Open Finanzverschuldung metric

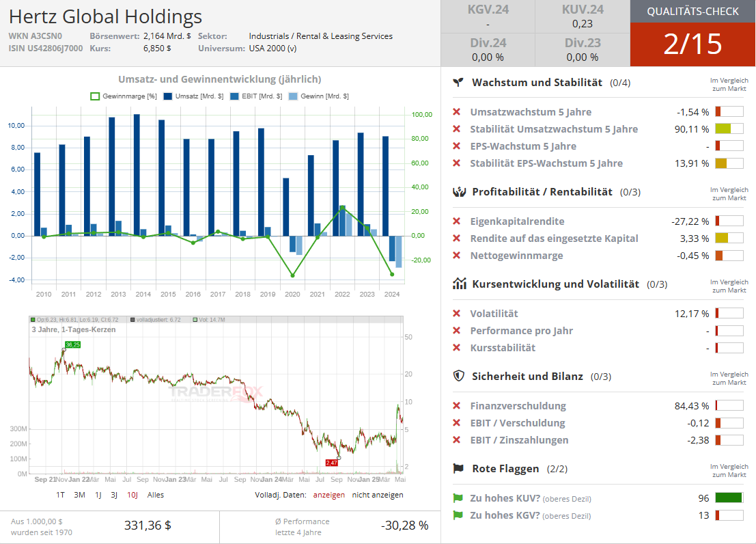click(518, 405)
